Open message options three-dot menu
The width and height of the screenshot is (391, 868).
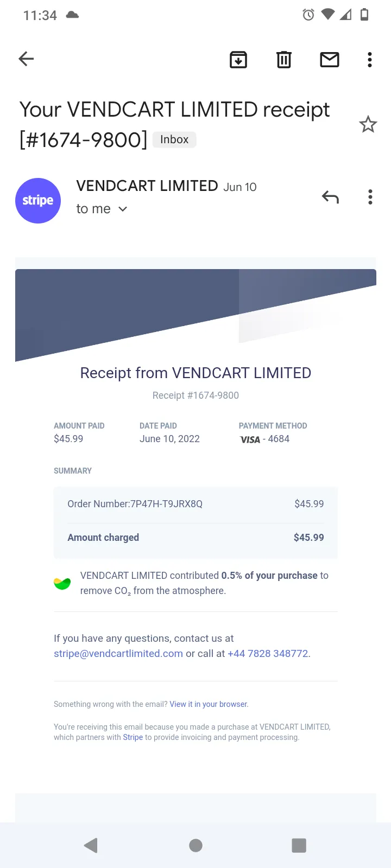370,197
